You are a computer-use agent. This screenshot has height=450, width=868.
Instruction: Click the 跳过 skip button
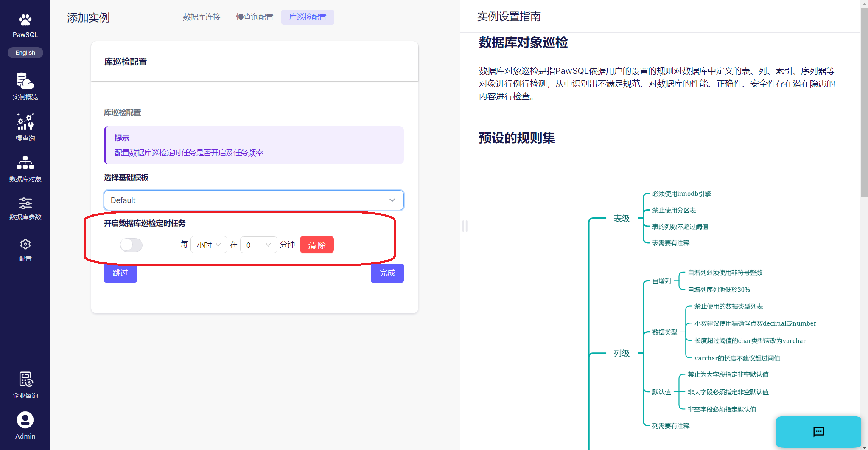point(120,273)
